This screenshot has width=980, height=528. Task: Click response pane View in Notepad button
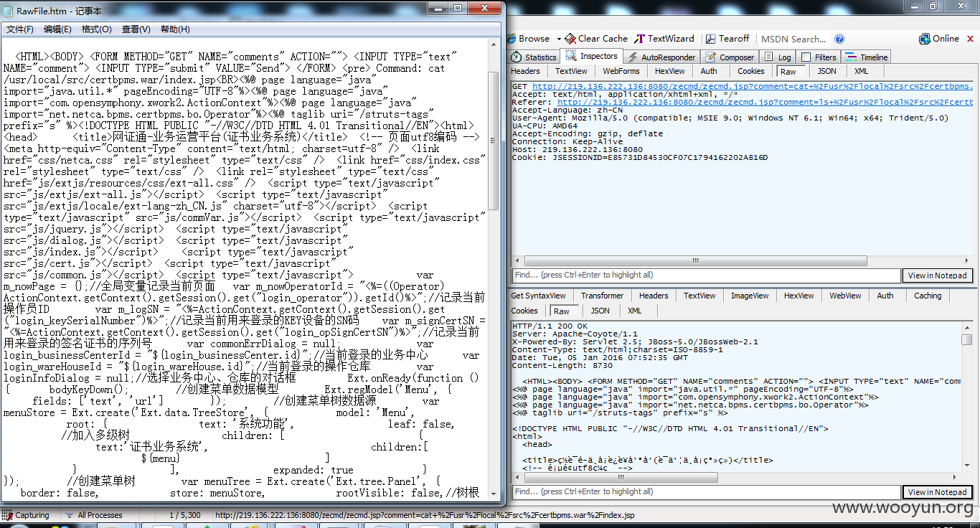pyautogui.click(x=937, y=492)
